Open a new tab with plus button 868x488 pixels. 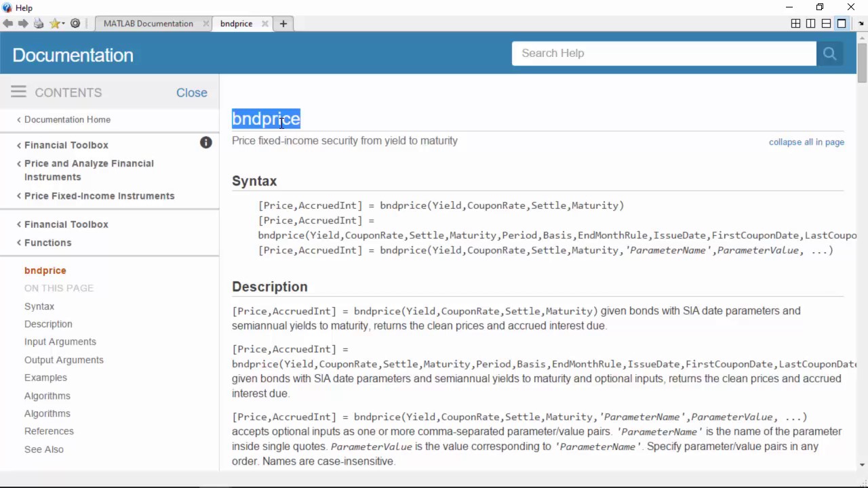[283, 24]
